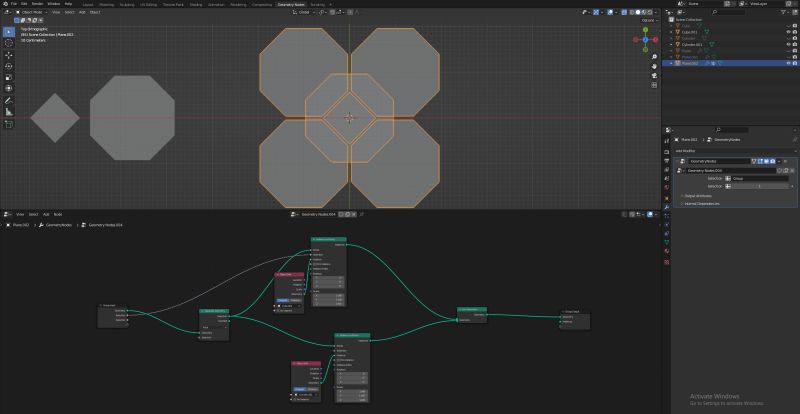Open the Texture properties tab
The height and width of the screenshot is (414, 800).
[667, 262]
